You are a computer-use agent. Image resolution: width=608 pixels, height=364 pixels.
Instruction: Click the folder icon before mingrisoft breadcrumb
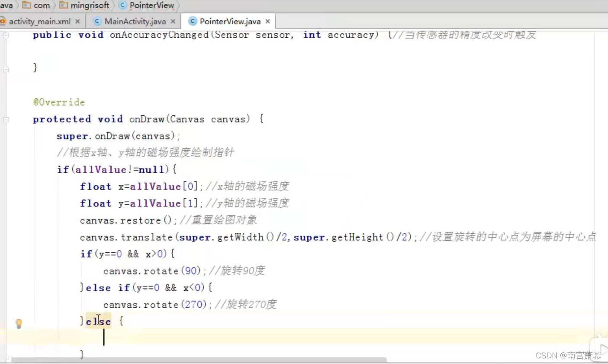coord(64,5)
